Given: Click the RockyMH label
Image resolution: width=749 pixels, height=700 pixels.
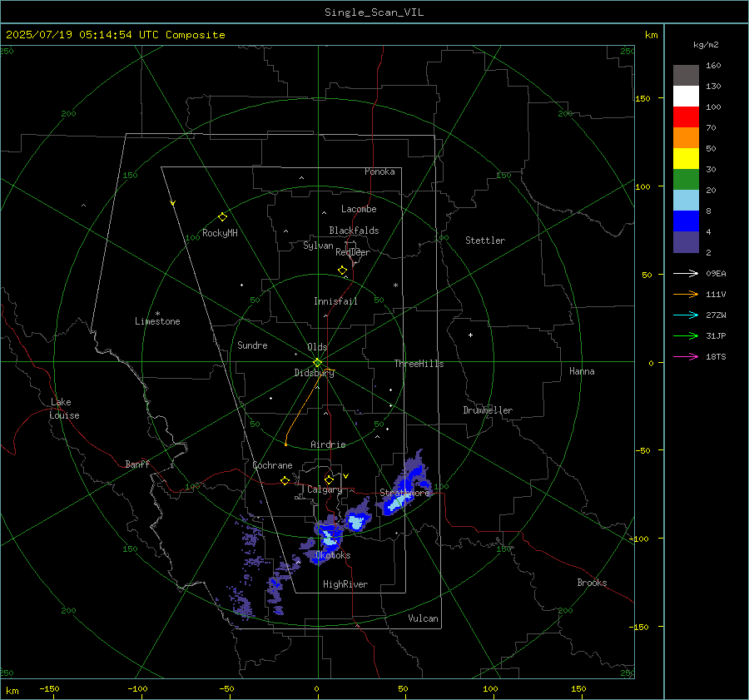Looking at the screenshot, I should [220, 233].
